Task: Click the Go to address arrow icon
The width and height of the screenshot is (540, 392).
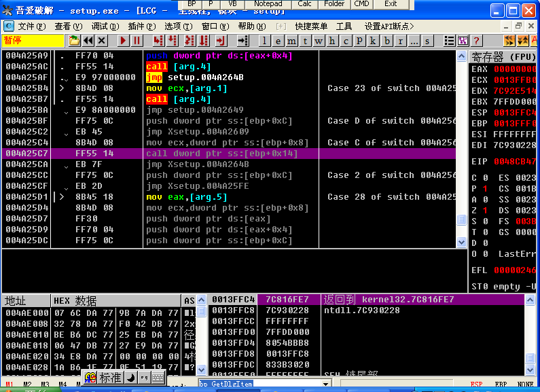Action: pyautogui.click(x=242, y=41)
